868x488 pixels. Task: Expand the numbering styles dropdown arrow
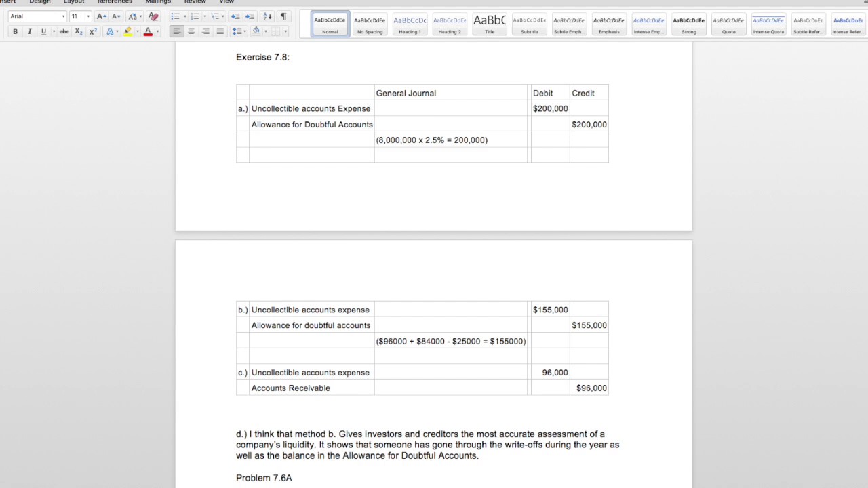point(204,16)
